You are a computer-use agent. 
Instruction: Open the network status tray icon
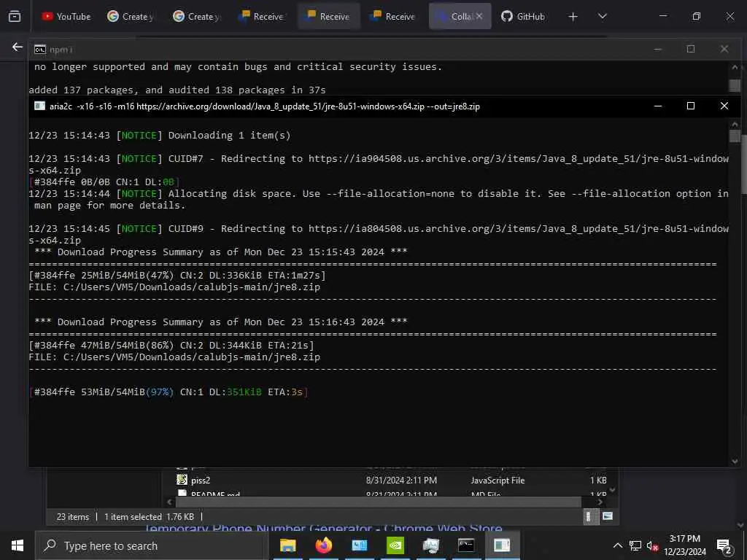click(635, 545)
